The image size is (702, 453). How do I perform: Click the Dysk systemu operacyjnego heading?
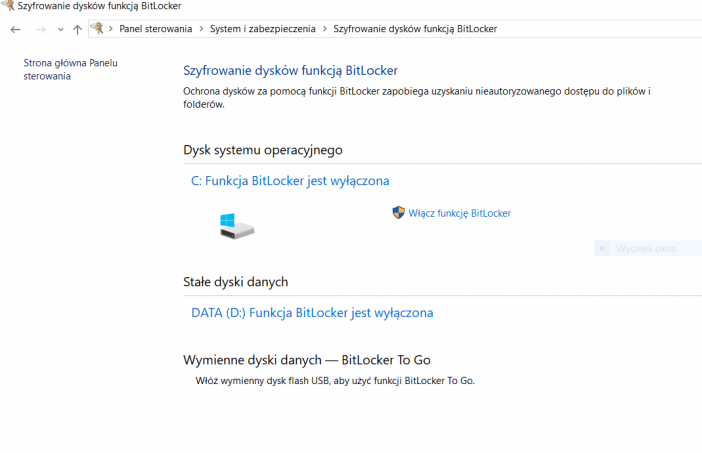263,150
